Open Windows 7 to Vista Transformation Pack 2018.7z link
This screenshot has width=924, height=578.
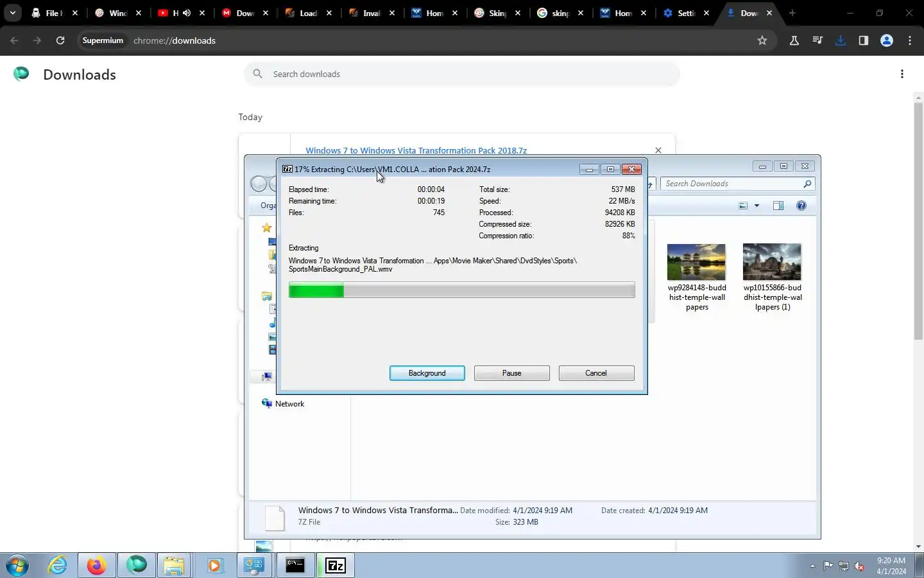pyautogui.click(x=416, y=150)
